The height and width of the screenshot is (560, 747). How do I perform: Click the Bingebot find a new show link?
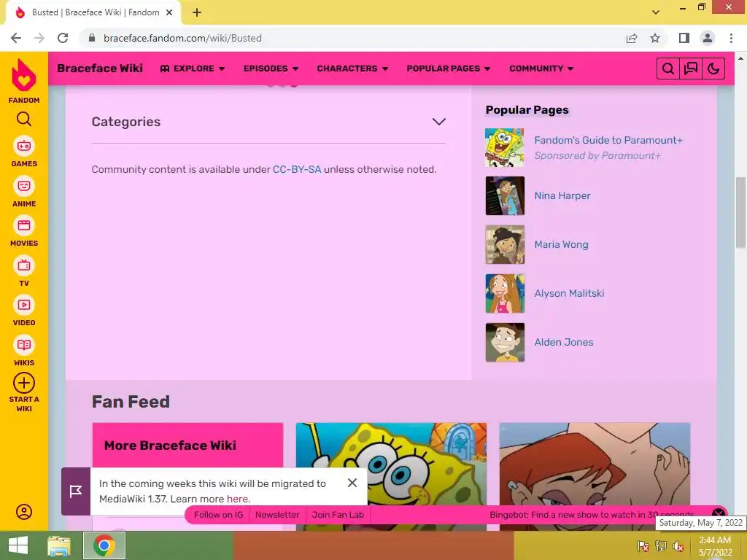coord(592,515)
